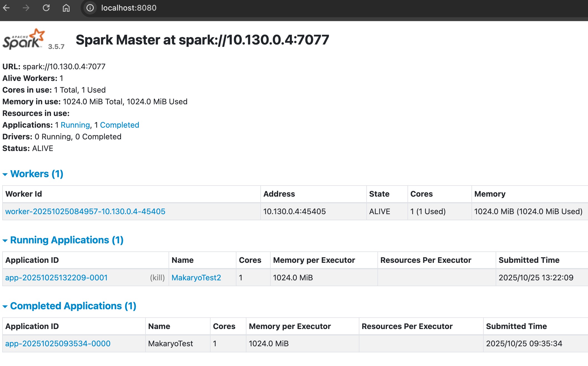Screen dimensions: 588x366
Task: Open the site info icon in address bar
Action: (x=90, y=8)
